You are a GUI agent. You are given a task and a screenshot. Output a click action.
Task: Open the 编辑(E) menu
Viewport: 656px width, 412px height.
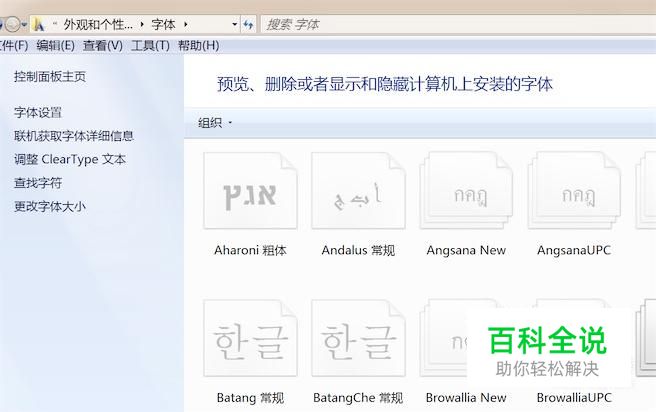pyautogui.click(x=55, y=46)
